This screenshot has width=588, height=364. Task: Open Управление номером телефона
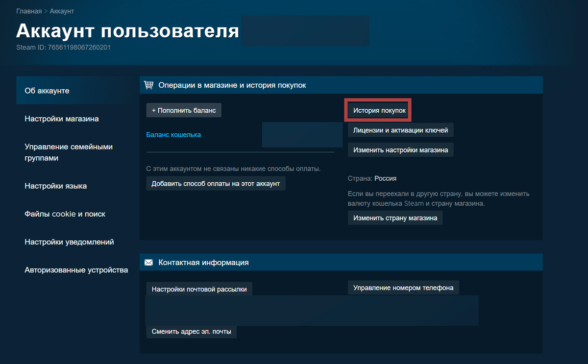pyautogui.click(x=403, y=287)
